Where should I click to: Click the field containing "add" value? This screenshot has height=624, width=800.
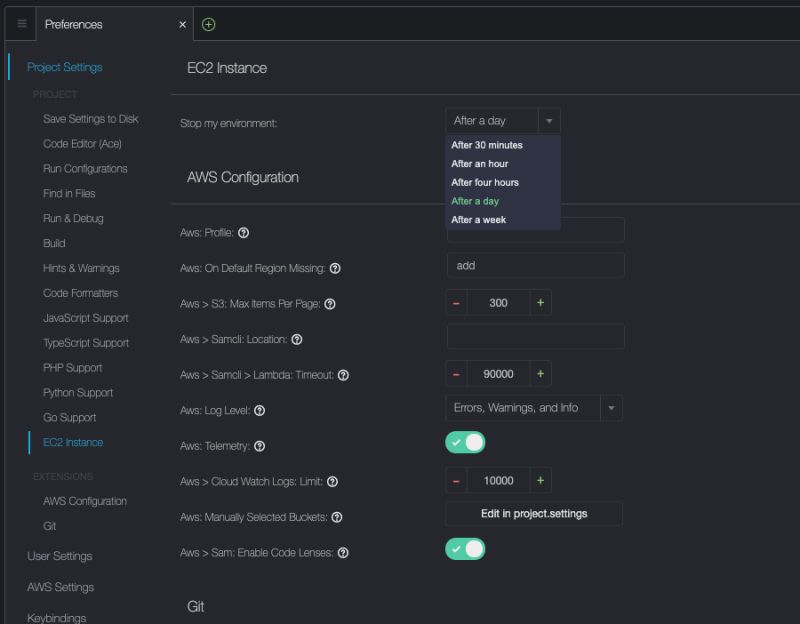535,265
